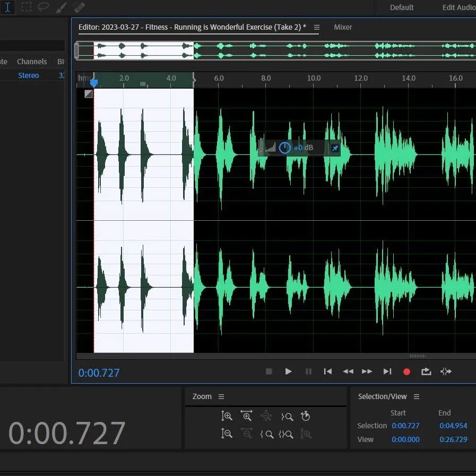Click the overview navigator waveform strip
Image resolution: width=476 pixels, height=476 pixels.
(275, 50)
